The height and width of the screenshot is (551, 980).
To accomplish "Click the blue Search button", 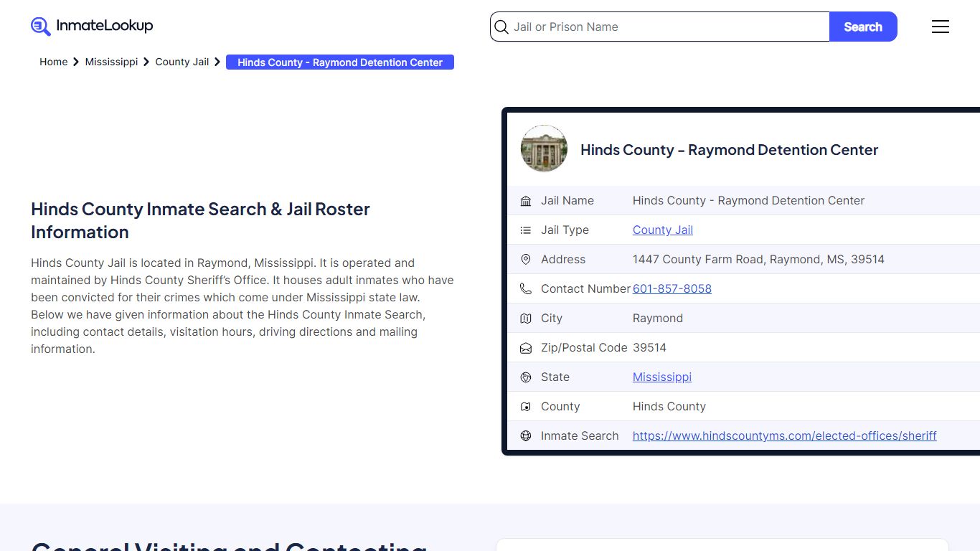I will (x=863, y=27).
